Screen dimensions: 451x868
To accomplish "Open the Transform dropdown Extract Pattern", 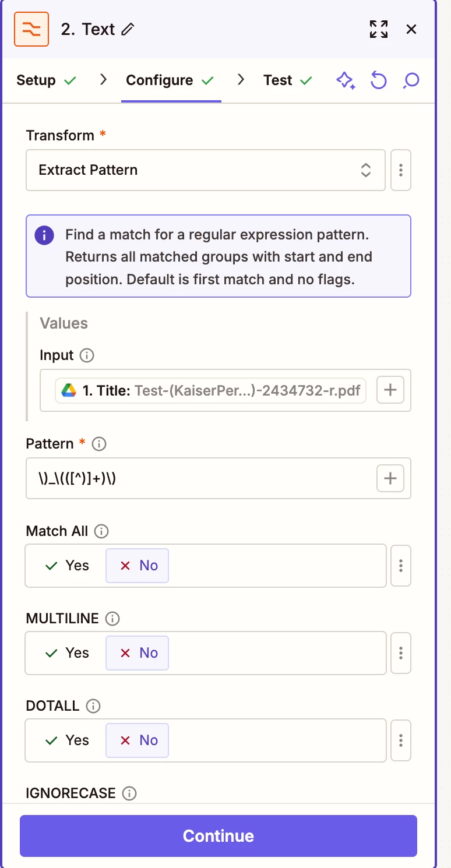I will (205, 170).
